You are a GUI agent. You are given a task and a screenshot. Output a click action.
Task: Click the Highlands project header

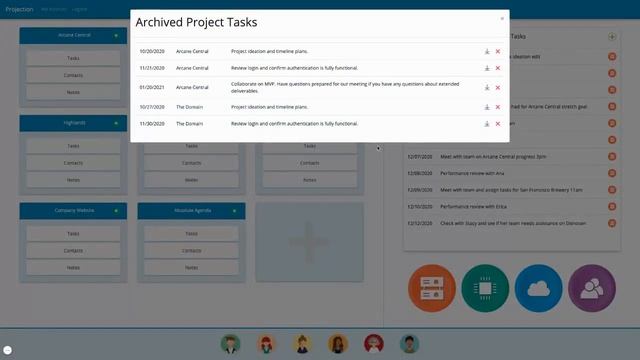coord(73,123)
